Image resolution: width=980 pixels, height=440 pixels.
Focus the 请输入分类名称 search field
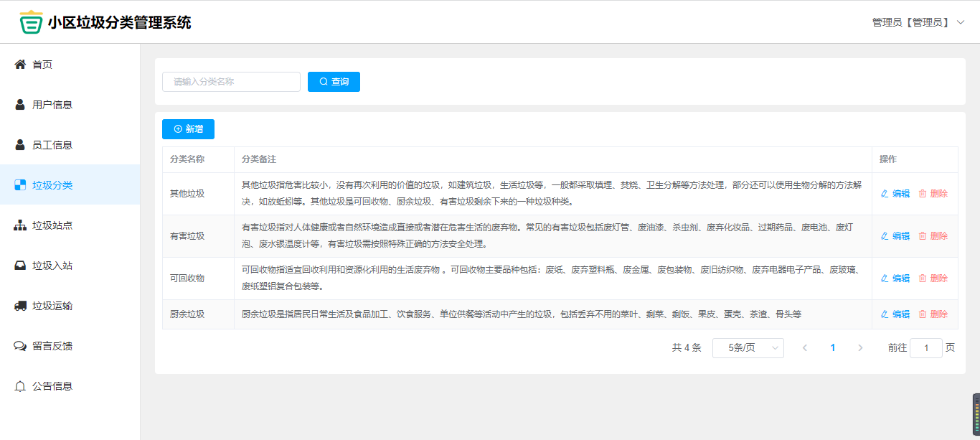tap(231, 82)
